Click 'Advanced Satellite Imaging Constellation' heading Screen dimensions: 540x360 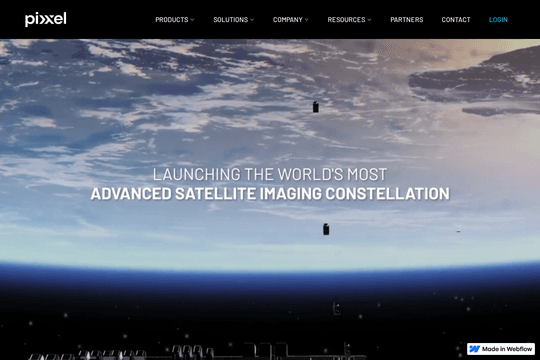pyautogui.click(x=270, y=194)
